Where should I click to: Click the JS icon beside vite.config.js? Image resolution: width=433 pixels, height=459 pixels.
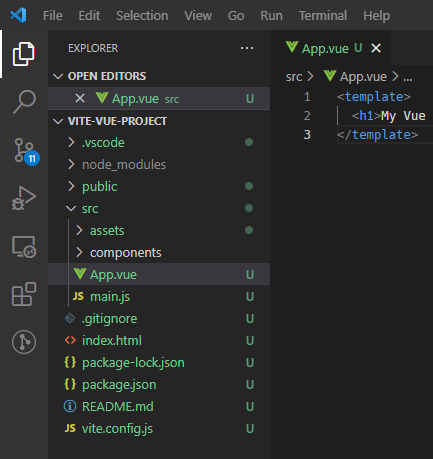[x=70, y=428]
